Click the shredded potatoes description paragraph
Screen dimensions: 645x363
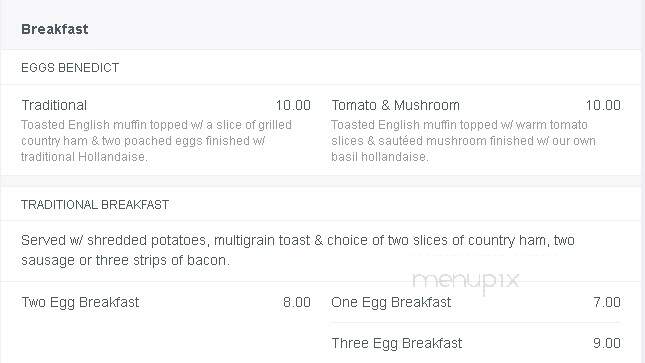pyautogui.click(x=298, y=250)
